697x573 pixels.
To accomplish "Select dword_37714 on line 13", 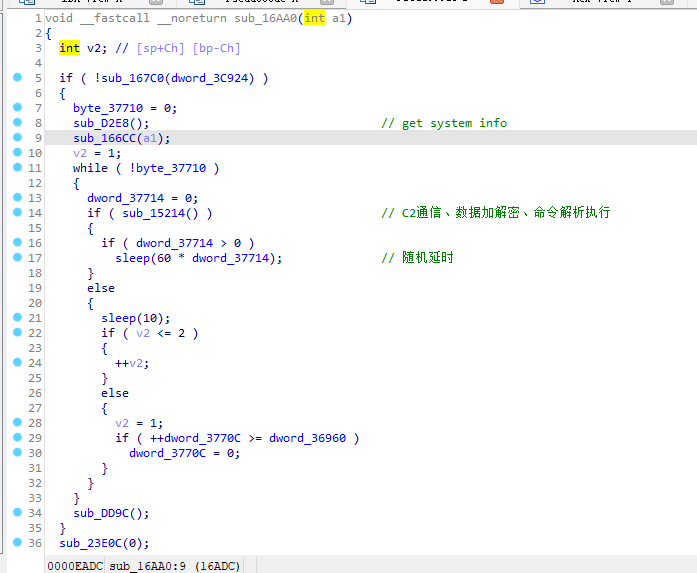I will [125, 198].
